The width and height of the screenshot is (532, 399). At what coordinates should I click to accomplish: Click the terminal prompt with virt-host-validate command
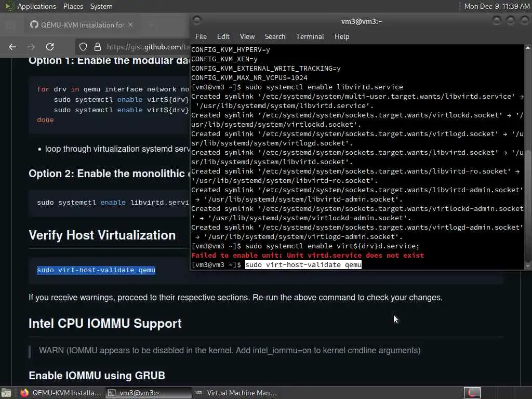[x=276, y=264]
